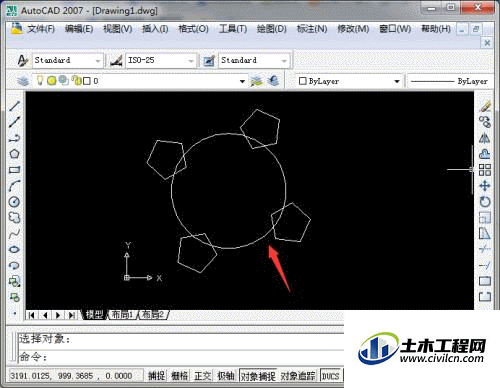Toggle 栅格 grid display
Screen dimensions: 500x388
click(180, 376)
